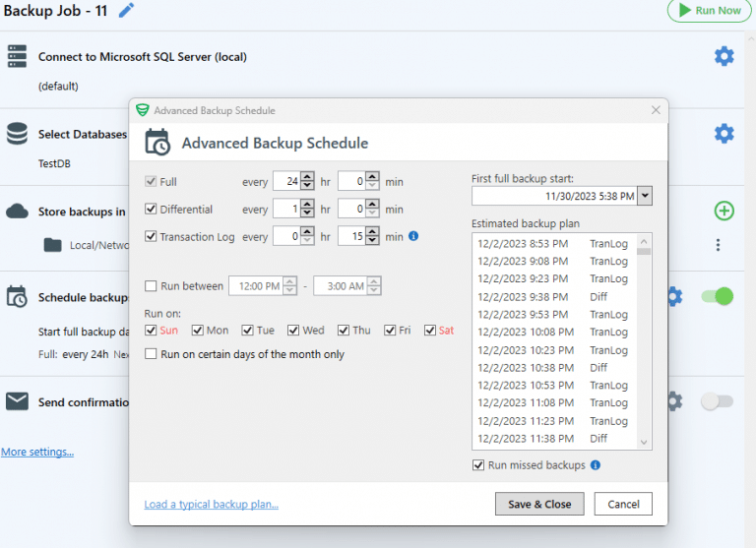This screenshot has height=548, width=756.
Task: Click the Advanced Backup Schedule header calendar icon
Action: (157, 143)
